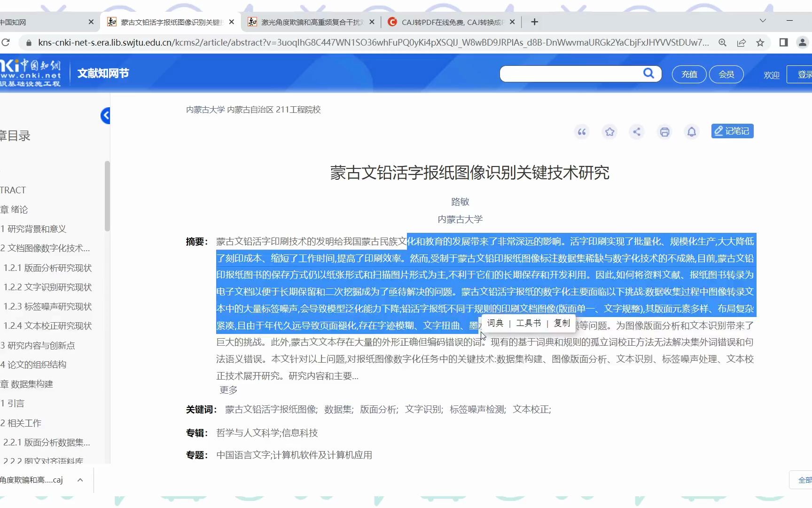812x508 pixels.
Task: Click keyword 数据集
Action: click(x=339, y=410)
